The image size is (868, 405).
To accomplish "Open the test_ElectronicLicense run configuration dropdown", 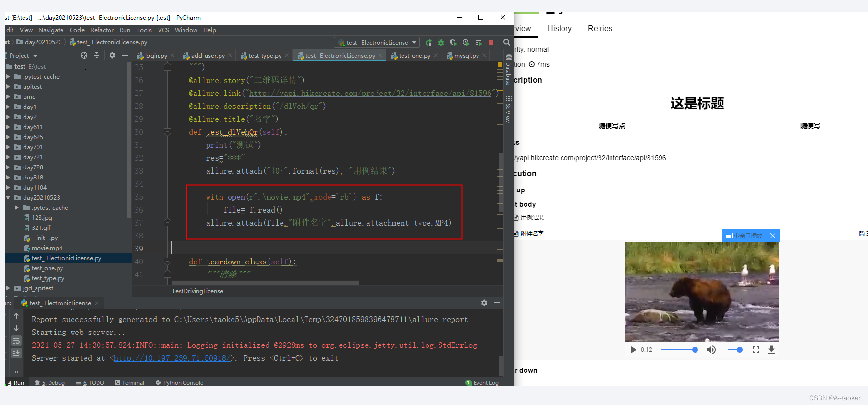I will [377, 42].
